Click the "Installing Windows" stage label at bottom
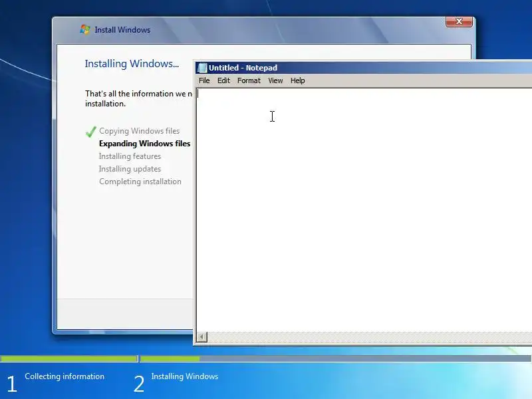This screenshot has width=532, height=399. 185,376
